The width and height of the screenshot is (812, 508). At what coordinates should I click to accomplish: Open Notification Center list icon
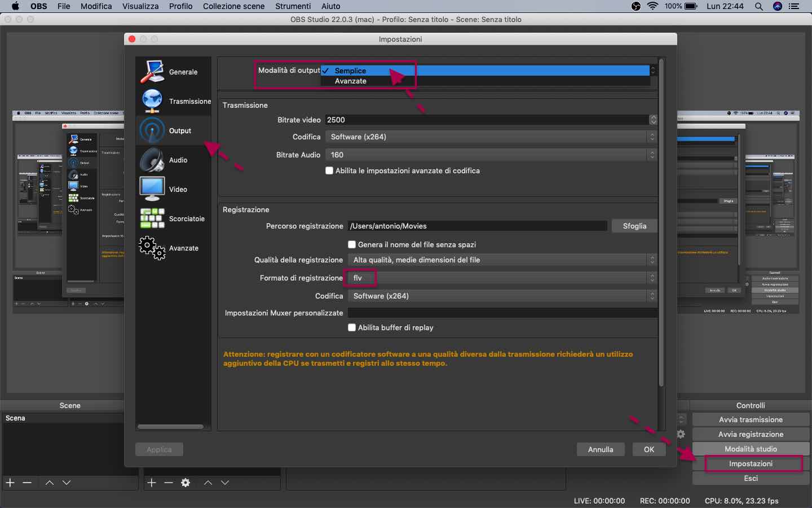[795, 6]
